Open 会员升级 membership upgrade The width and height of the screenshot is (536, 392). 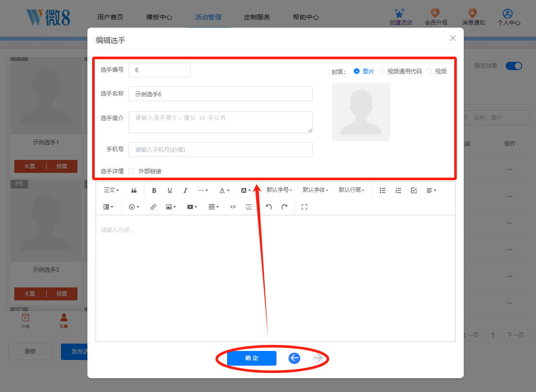pyautogui.click(x=436, y=17)
